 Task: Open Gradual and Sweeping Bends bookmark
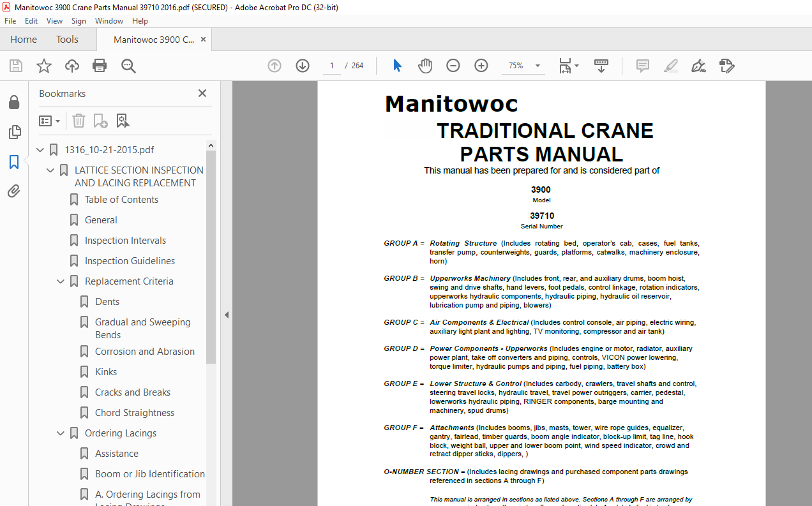(143, 329)
